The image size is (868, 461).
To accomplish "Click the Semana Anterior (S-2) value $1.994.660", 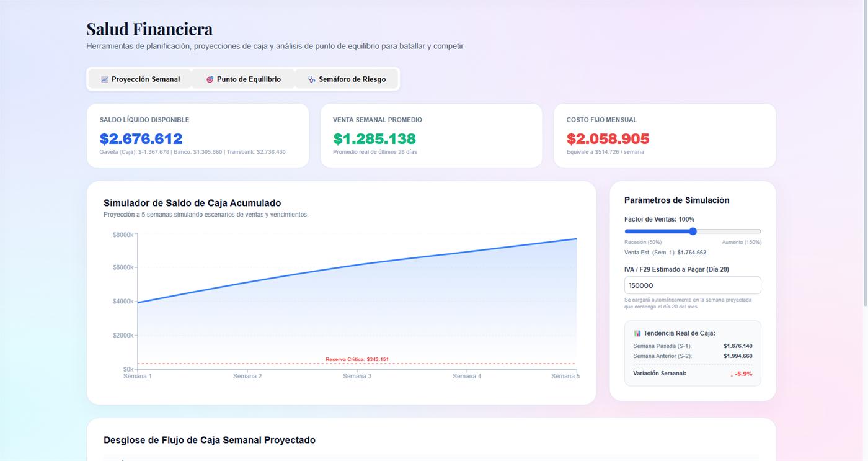I will click(738, 356).
